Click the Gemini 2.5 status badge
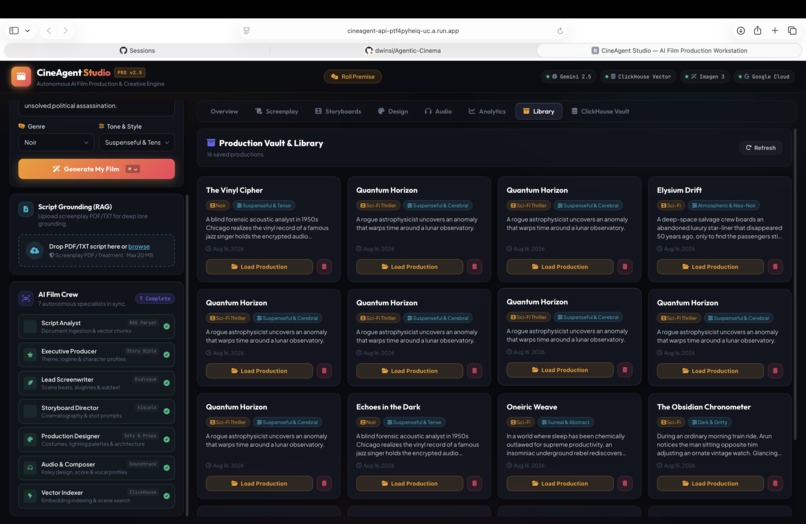 (x=569, y=77)
